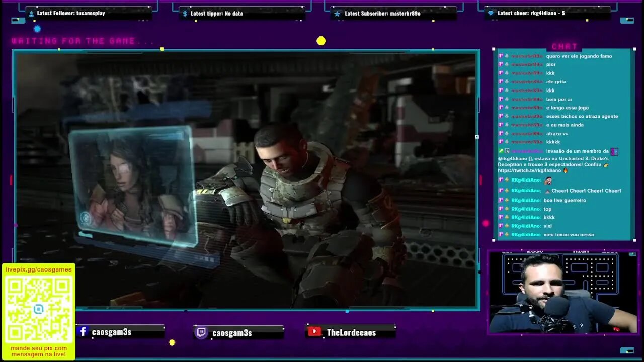
Task: Click the Twitch logo icon
Action: [x=201, y=333]
